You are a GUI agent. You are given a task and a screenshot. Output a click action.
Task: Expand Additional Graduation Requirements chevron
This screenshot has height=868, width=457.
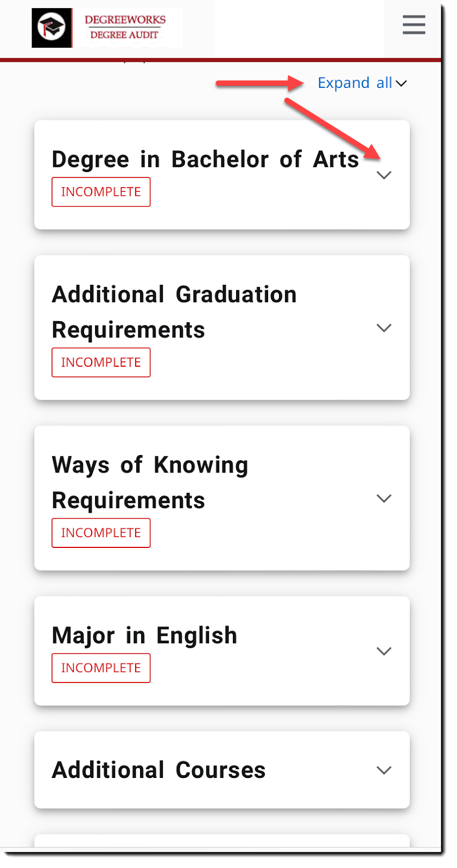pos(384,328)
